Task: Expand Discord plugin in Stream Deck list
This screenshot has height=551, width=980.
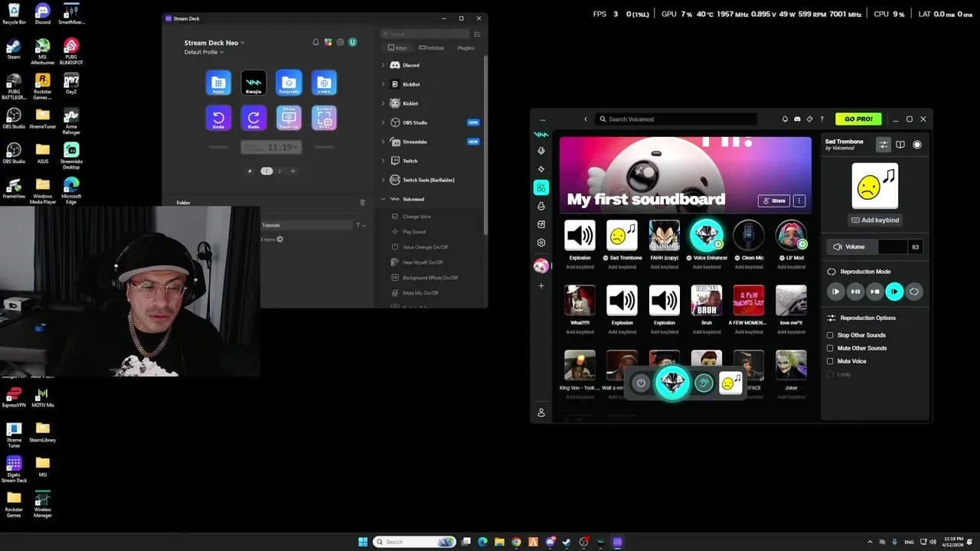Action: click(x=383, y=65)
